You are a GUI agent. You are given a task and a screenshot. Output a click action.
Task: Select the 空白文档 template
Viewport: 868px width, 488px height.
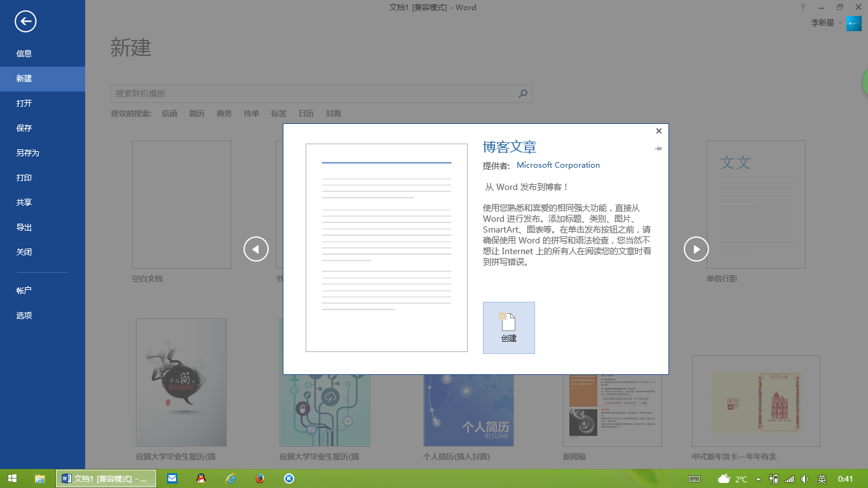pos(182,205)
